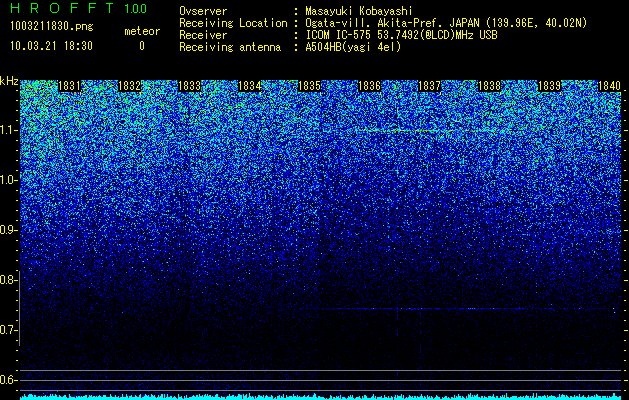The image size is (629, 400).
Task: Click the 0.8 frequency axis label
Action: 9,280
